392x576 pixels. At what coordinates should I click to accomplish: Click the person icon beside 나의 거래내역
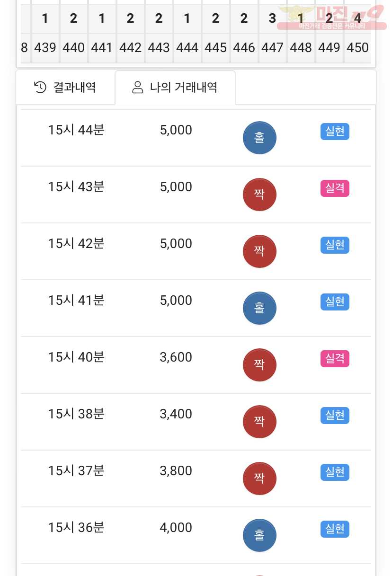(x=137, y=87)
